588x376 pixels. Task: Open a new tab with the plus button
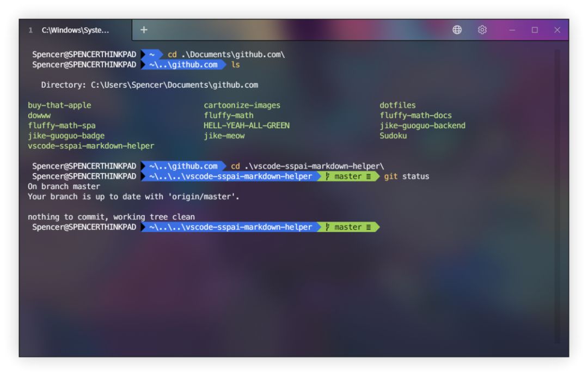144,29
